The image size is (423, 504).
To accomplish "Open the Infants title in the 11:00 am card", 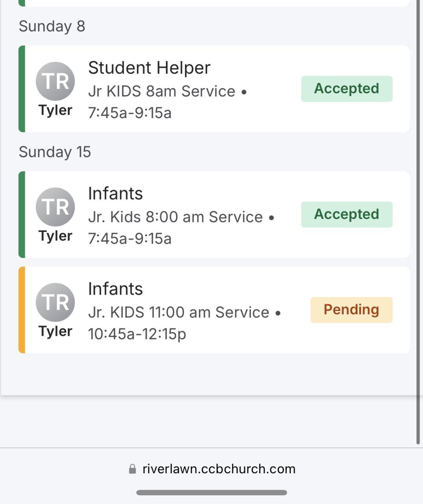I will click(115, 289).
